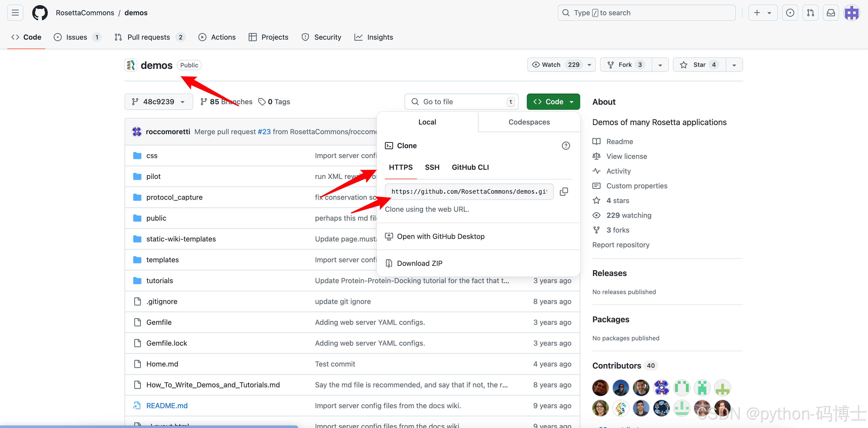Screen dimensions: 868x428
Task: Go to the GitHub homepage logo
Action: [40, 13]
